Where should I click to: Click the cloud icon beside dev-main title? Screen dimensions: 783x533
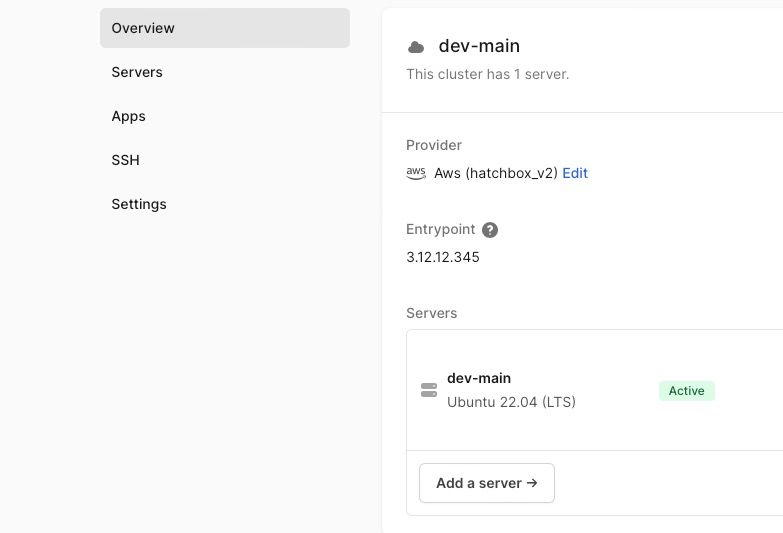tap(416, 47)
